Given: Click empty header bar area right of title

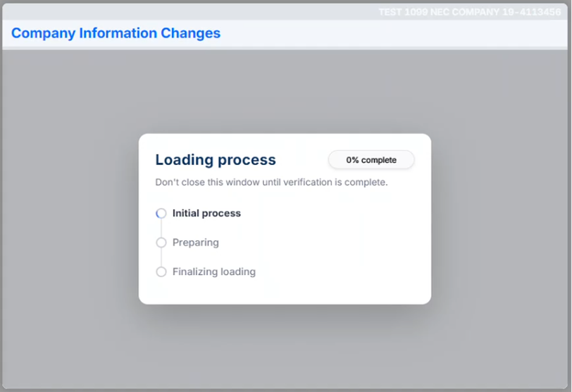Looking at the screenshot, I should 392,34.
